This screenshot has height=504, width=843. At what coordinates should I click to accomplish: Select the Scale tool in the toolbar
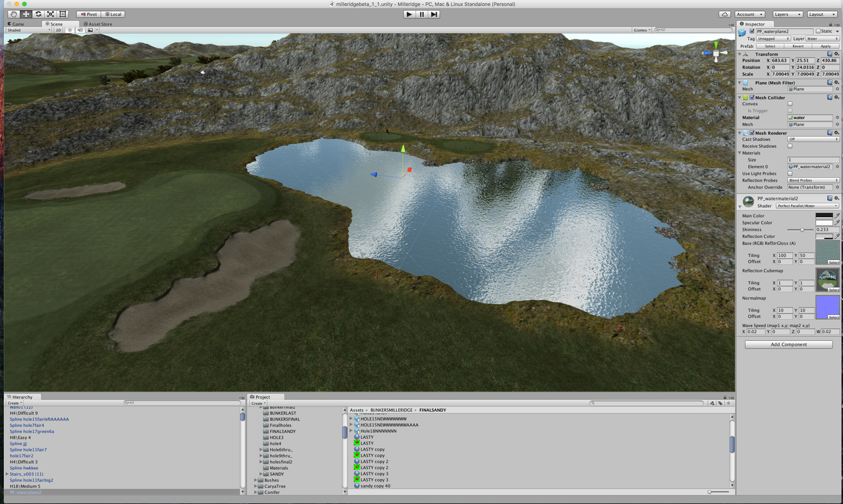[x=51, y=14]
